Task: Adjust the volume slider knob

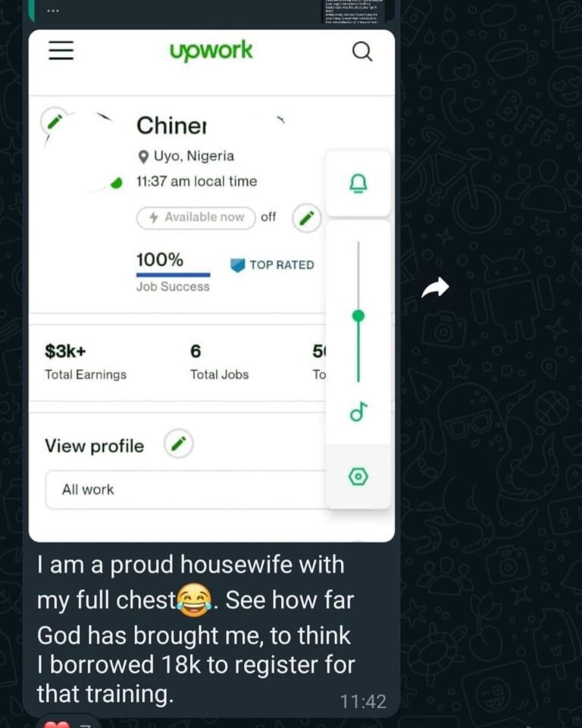Action: coord(358,316)
